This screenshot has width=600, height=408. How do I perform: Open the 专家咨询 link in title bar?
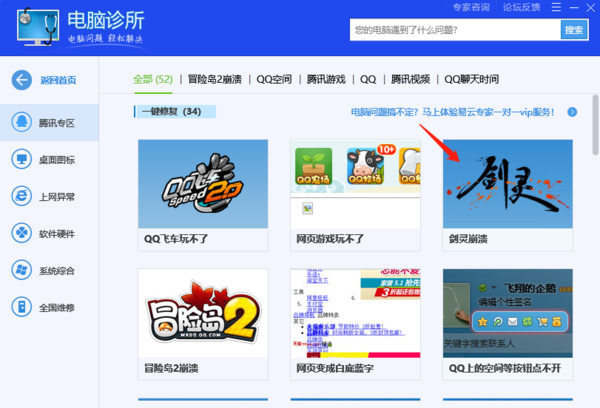471,8
